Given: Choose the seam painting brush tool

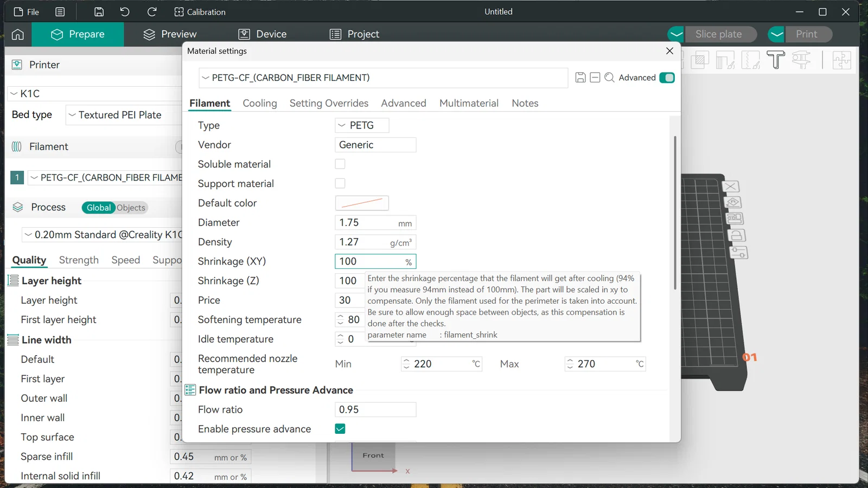Looking at the screenshot, I should [750, 60].
